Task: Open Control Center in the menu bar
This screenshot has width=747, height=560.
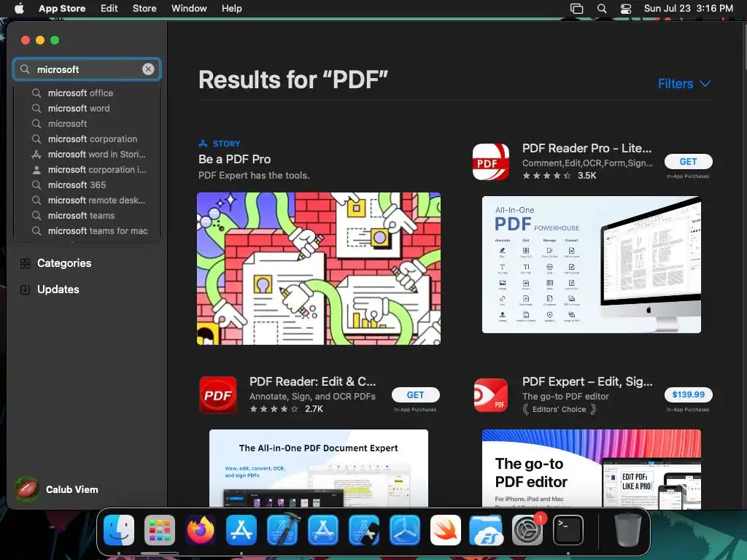Action: tap(625, 9)
